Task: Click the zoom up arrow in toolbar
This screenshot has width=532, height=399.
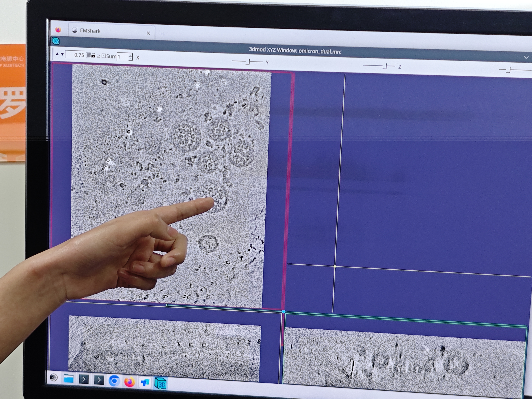Action: 57,54
